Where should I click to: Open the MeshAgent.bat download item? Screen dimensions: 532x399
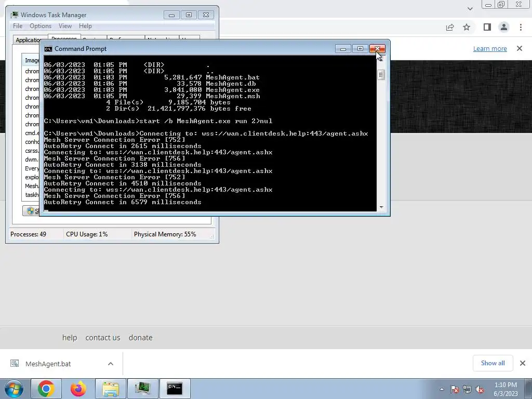point(48,364)
